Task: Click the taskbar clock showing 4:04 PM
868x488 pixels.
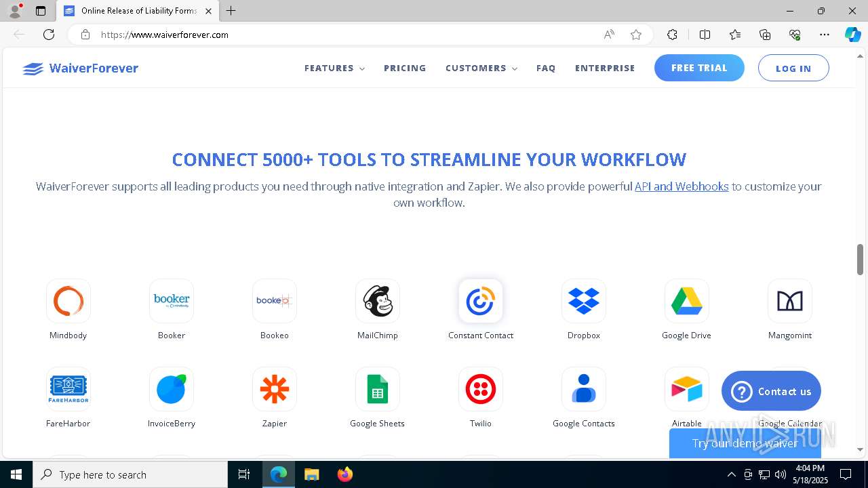Action: click(x=810, y=474)
